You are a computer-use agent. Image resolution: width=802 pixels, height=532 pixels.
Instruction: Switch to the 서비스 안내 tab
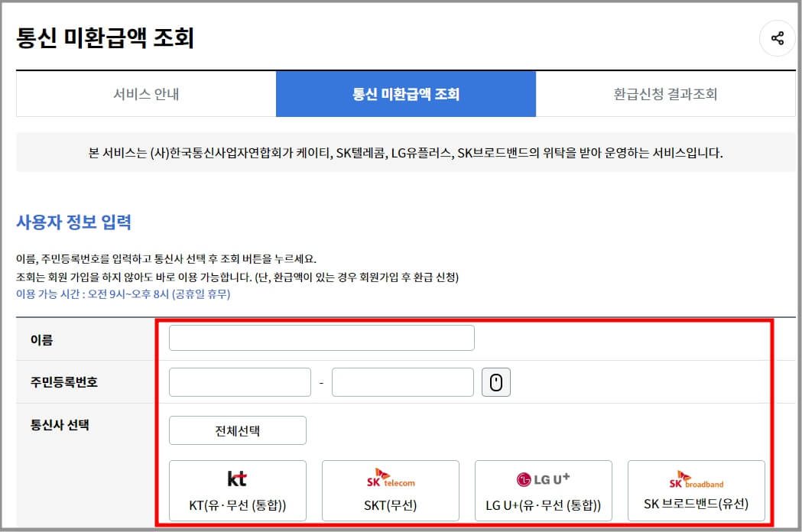click(145, 95)
